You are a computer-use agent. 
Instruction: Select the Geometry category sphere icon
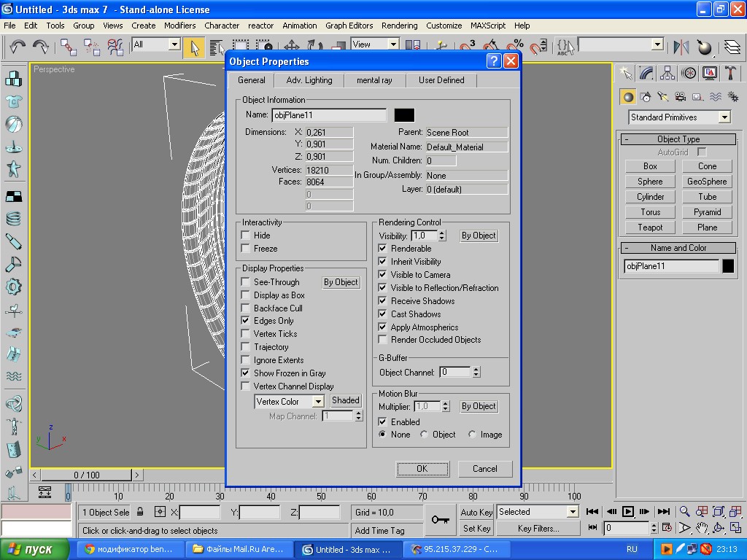628,97
